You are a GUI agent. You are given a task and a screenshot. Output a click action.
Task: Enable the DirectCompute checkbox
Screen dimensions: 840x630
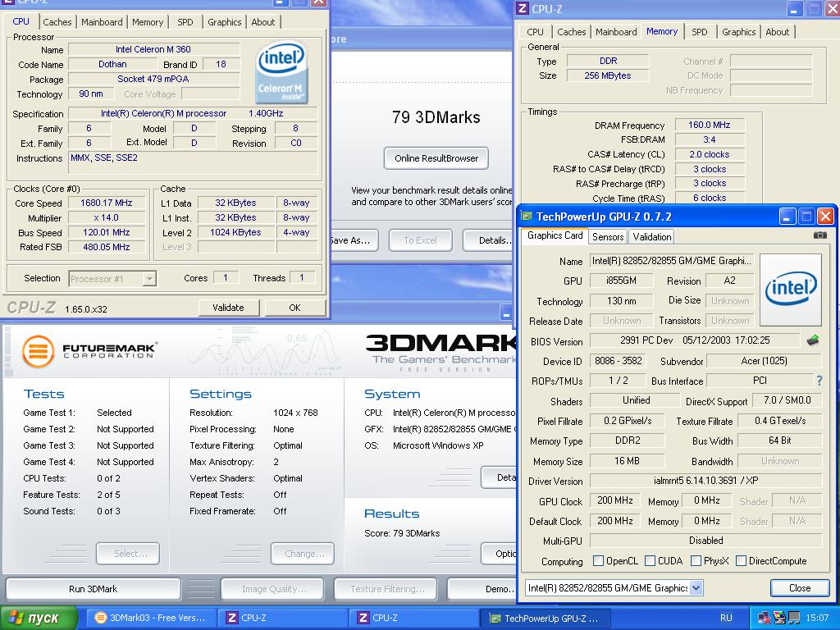click(741, 560)
